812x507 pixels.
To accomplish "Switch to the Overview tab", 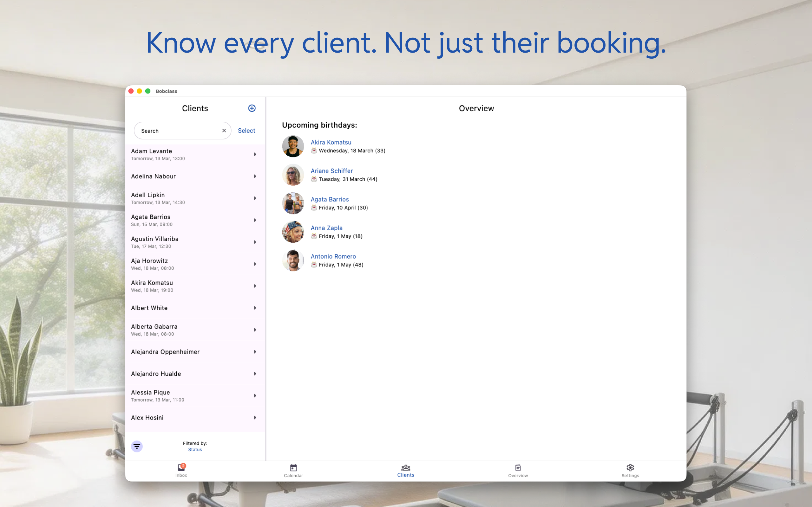I will point(518,471).
